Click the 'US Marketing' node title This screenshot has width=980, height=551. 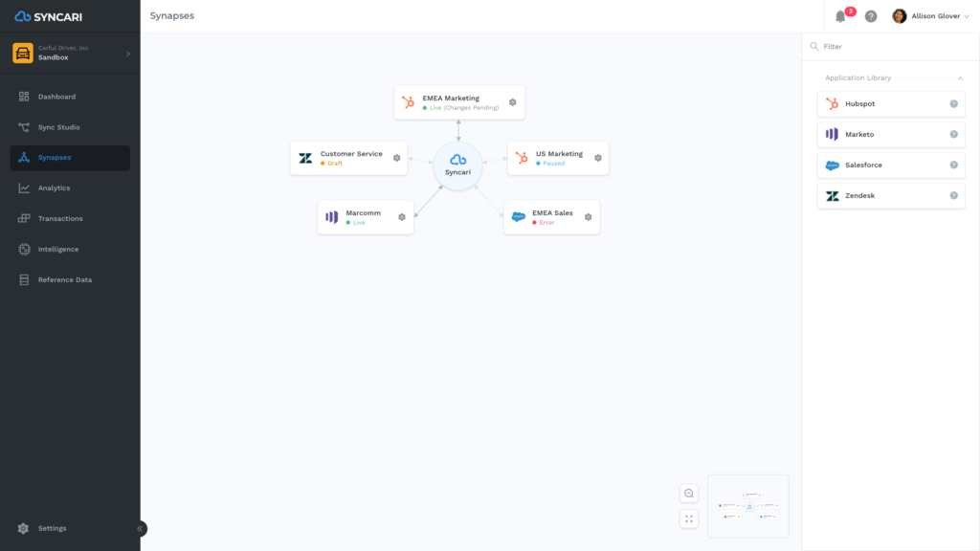[x=559, y=154]
